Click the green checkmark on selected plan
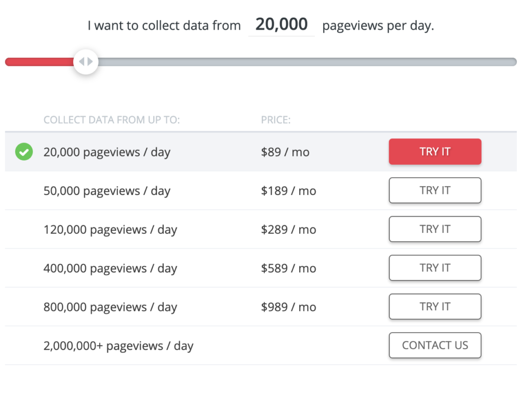Screen dimensions: 532x395 click(x=23, y=151)
